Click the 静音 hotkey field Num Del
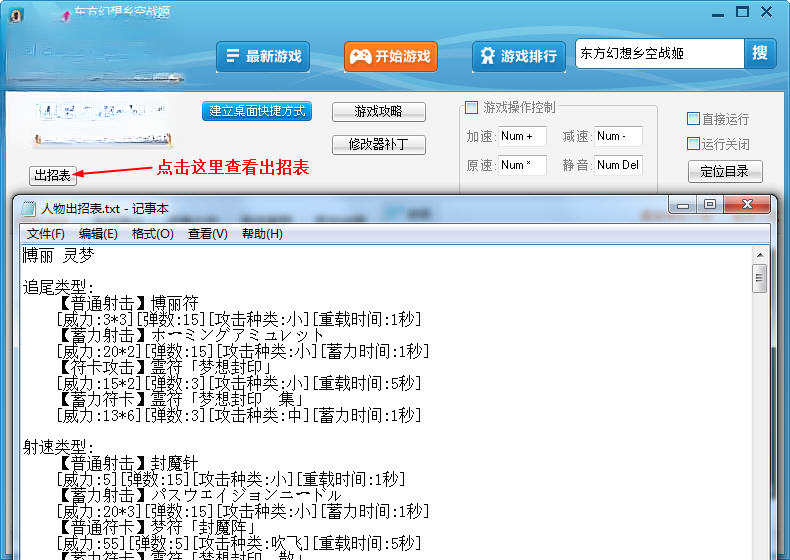790x560 pixels. 618,165
